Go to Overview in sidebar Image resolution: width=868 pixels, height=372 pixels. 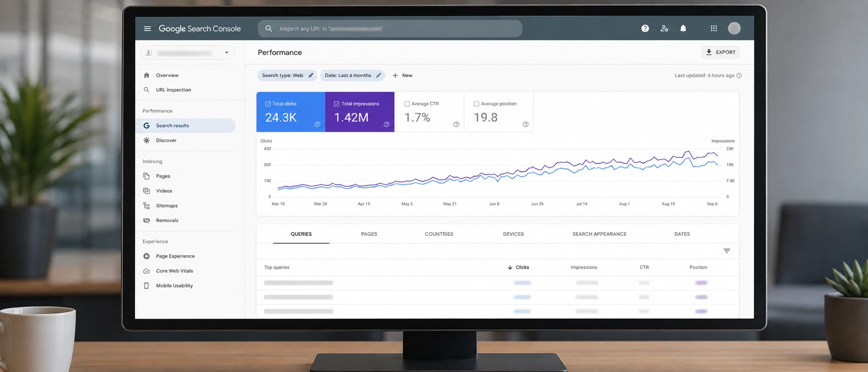167,75
